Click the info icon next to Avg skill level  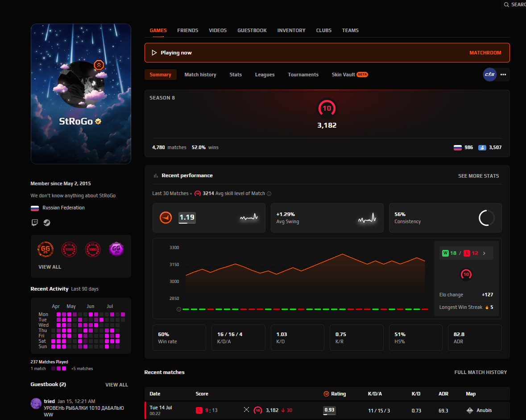pos(269,194)
